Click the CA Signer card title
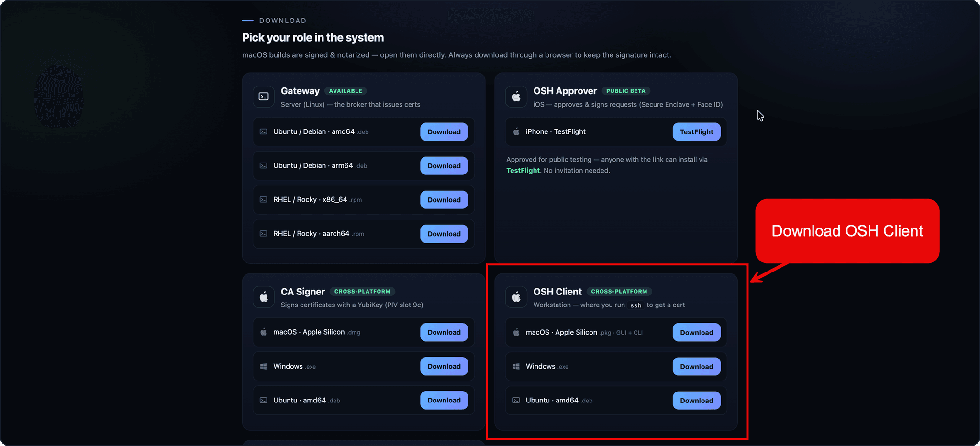 point(303,292)
